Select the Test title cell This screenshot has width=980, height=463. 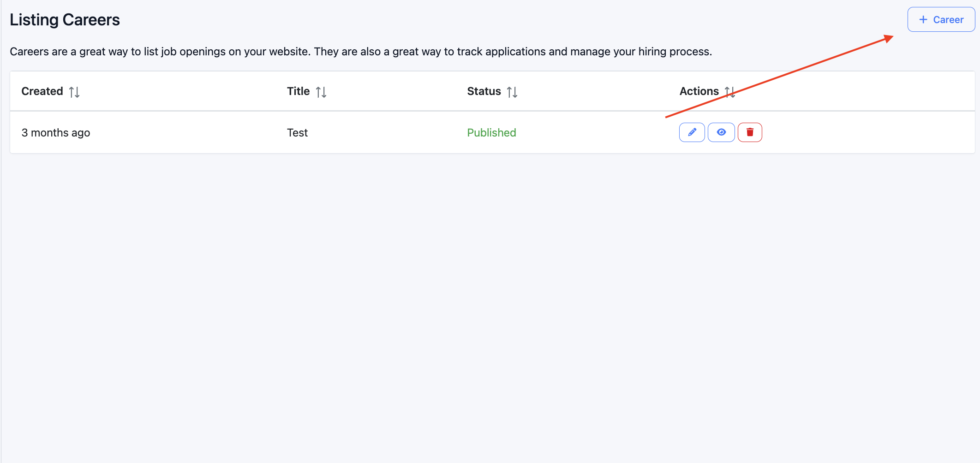point(297,133)
